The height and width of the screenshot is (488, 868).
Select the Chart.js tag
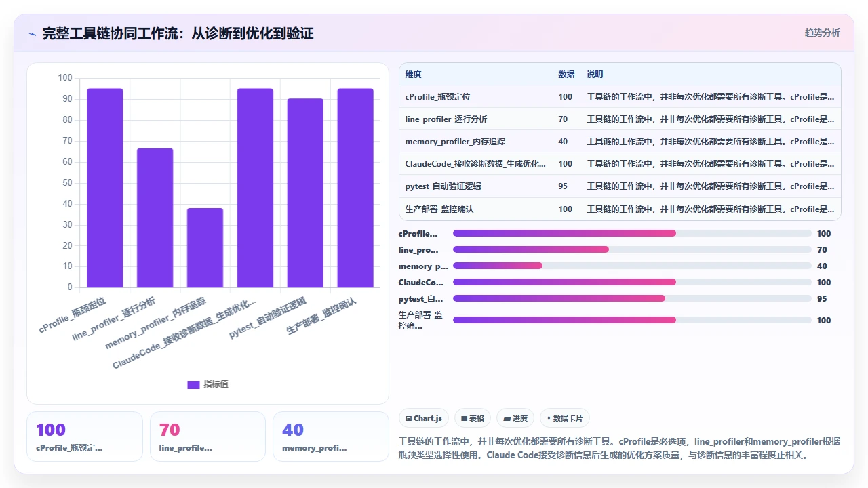tap(424, 418)
